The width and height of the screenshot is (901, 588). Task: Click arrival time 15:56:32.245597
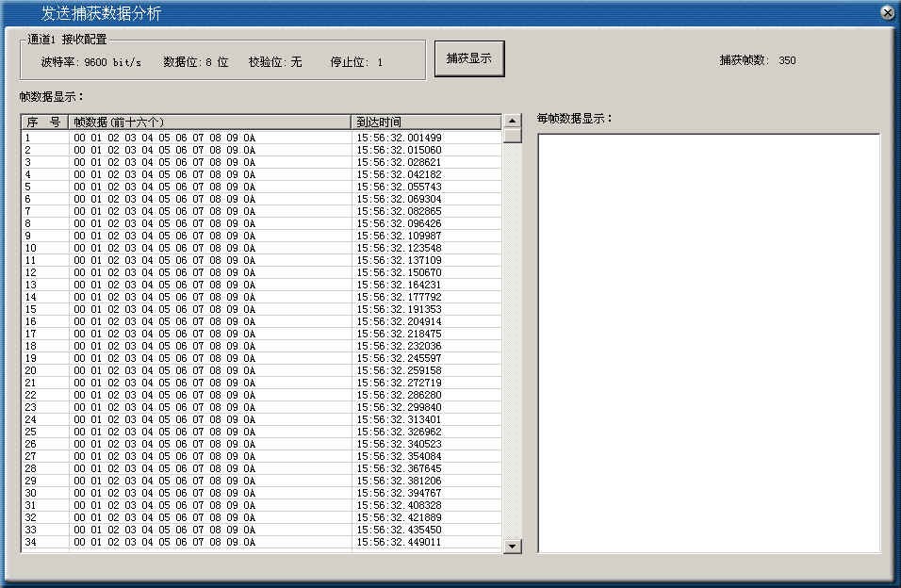coord(400,358)
